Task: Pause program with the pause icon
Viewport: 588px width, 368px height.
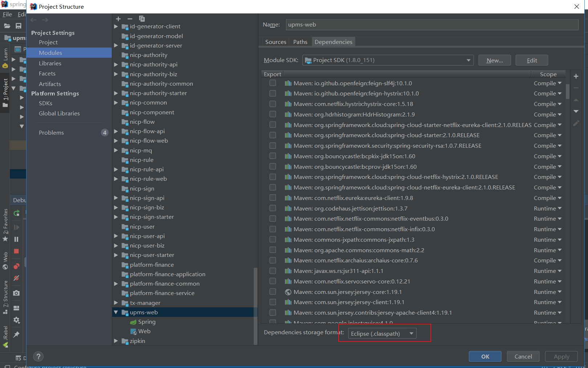Action: [16, 239]
